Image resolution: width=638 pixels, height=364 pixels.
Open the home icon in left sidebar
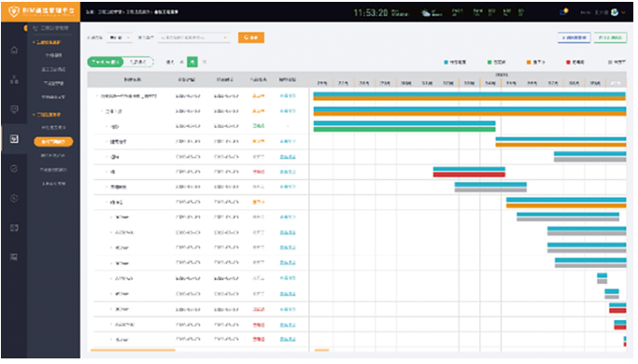(x=14, y=50)
